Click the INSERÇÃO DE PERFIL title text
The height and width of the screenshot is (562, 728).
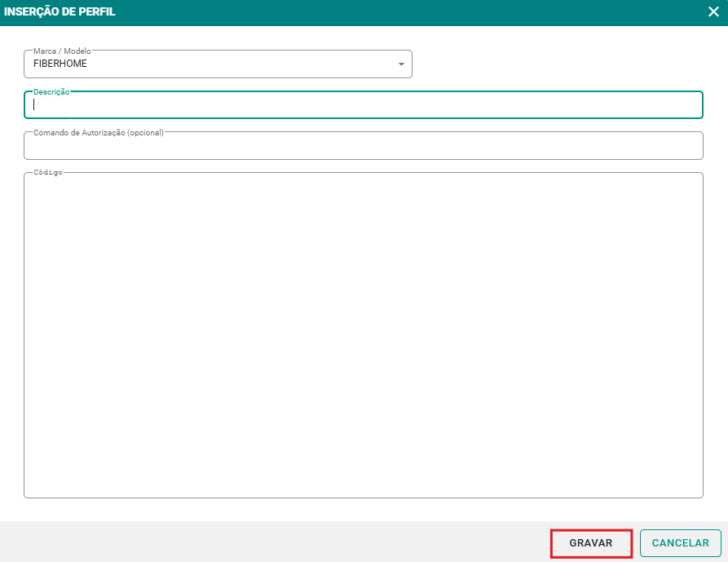point(60,12)
